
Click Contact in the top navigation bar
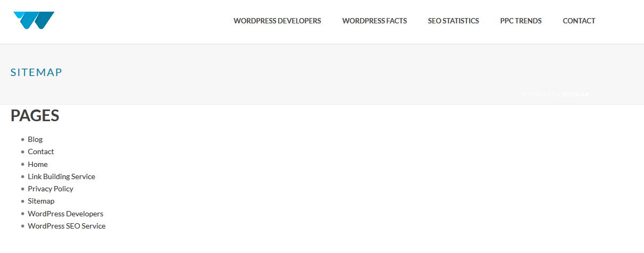click(579, 21)
